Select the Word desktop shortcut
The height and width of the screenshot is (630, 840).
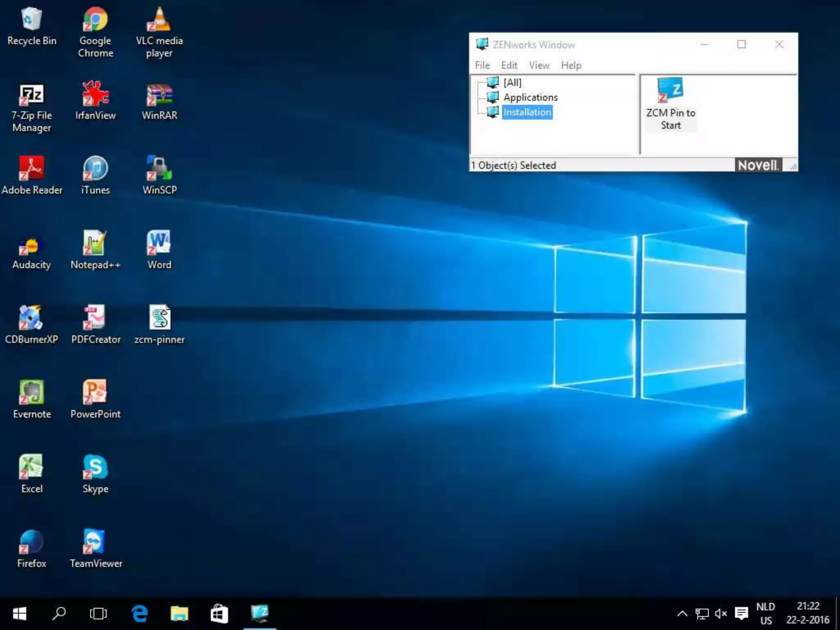[x=159, y=250]
